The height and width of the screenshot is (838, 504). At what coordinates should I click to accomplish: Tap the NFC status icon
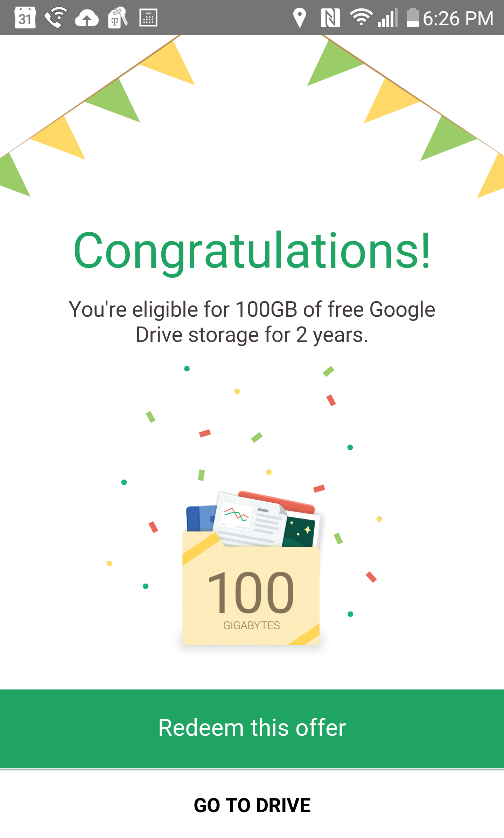(330, 18)
